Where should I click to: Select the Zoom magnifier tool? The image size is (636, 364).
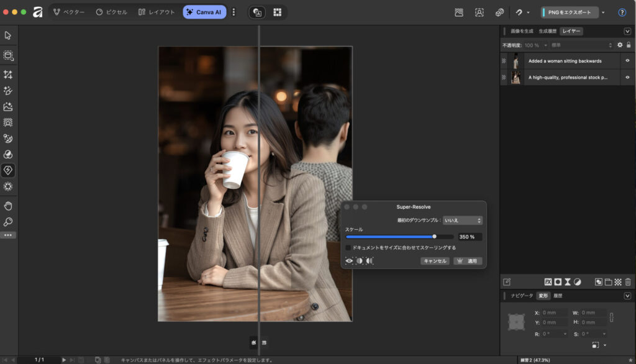point(8,222)
